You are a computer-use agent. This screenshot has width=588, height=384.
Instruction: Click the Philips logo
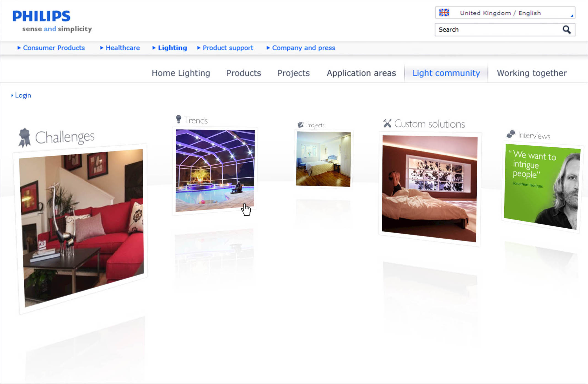click(x=42, y=16)
